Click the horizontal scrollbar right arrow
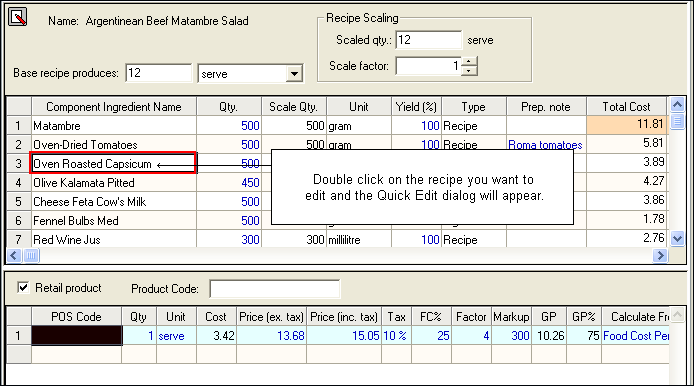The width and height of the screenshot is (694, 386). click(660, 255)
